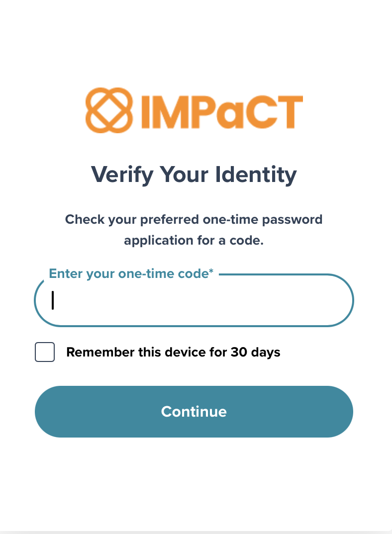
Task: Click the word "Verify" in the heading
Action: [x=122, y=175]
